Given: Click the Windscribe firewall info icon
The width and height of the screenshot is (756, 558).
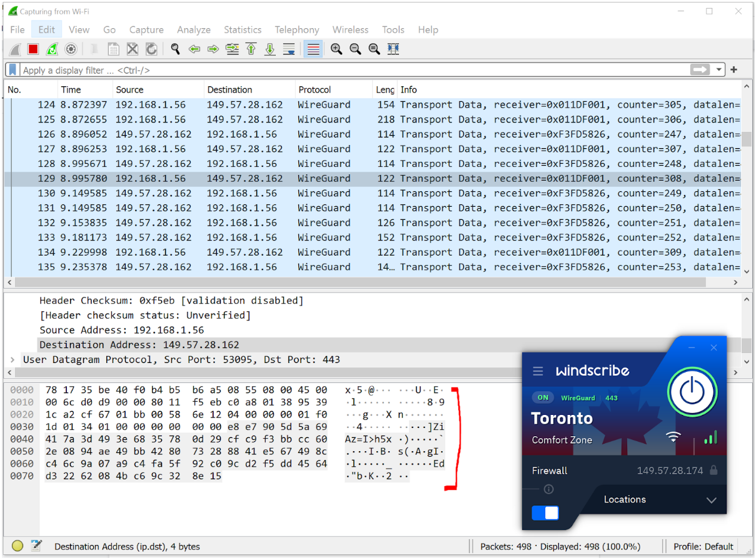Looking at the screenshot, I should pos(549,489).
